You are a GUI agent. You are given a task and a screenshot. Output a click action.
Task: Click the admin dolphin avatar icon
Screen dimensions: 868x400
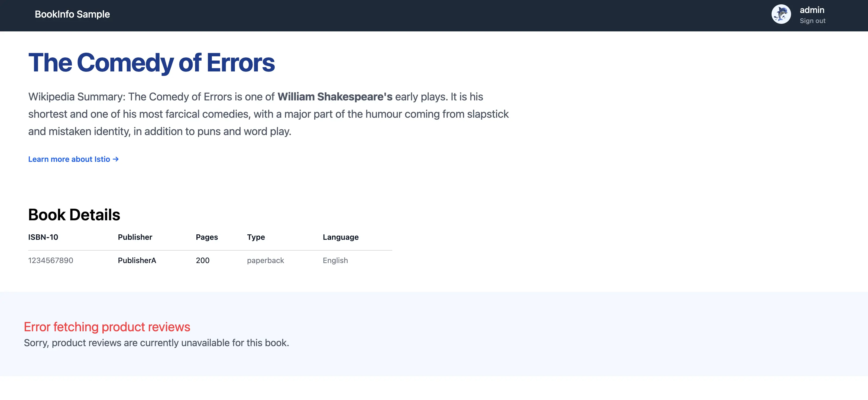[x=781, y=14]
